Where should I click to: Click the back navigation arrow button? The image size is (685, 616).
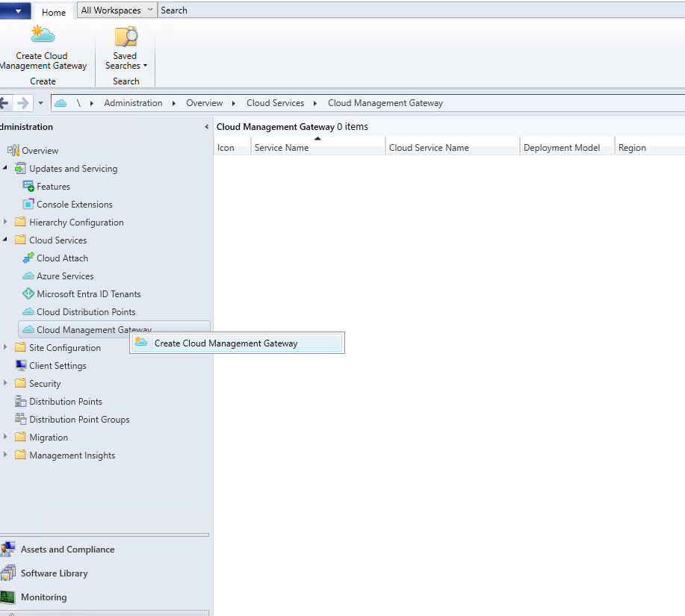click(x=5, y=103)
